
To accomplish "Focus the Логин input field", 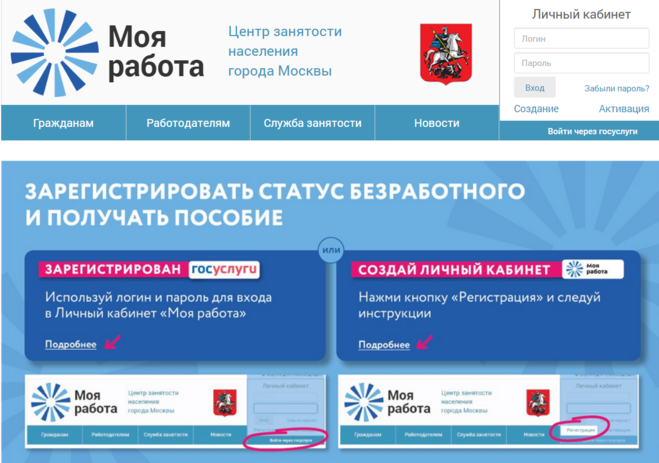I will (x=581, y=39).
